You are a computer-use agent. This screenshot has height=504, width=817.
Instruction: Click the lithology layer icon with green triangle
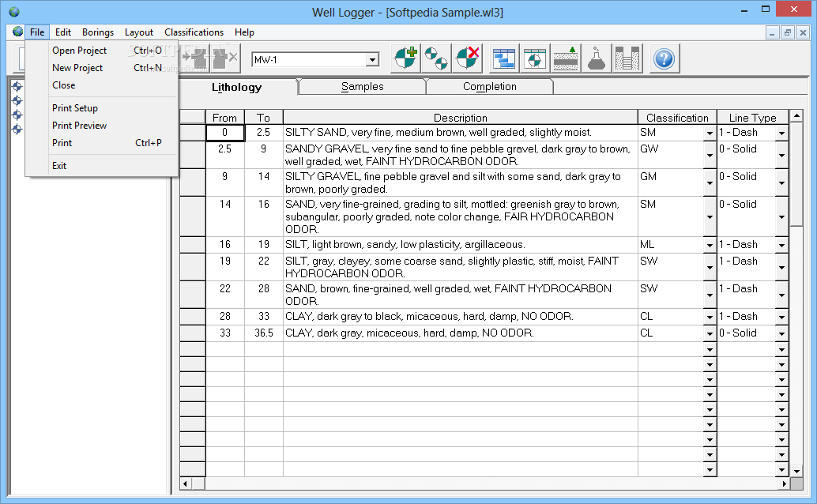[x=566, y=58]
